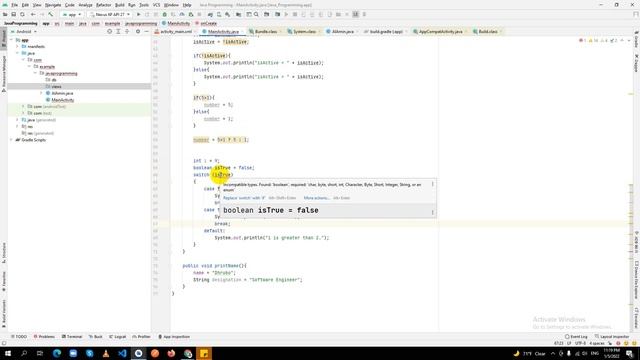This screenshot has width=640, height=360.
Task: Click the Expand All icon in project panel
Action: pyautogui.click(x=118, y=31)
